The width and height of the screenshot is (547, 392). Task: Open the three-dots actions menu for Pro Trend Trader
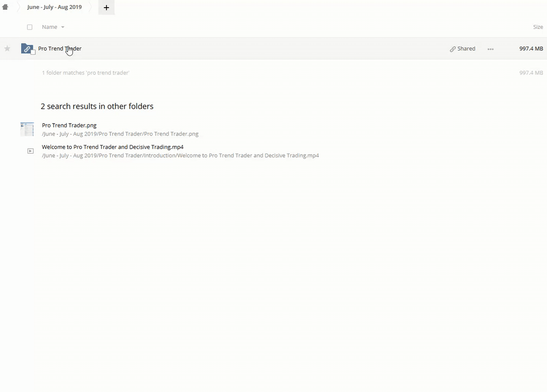tap(490, 49)
